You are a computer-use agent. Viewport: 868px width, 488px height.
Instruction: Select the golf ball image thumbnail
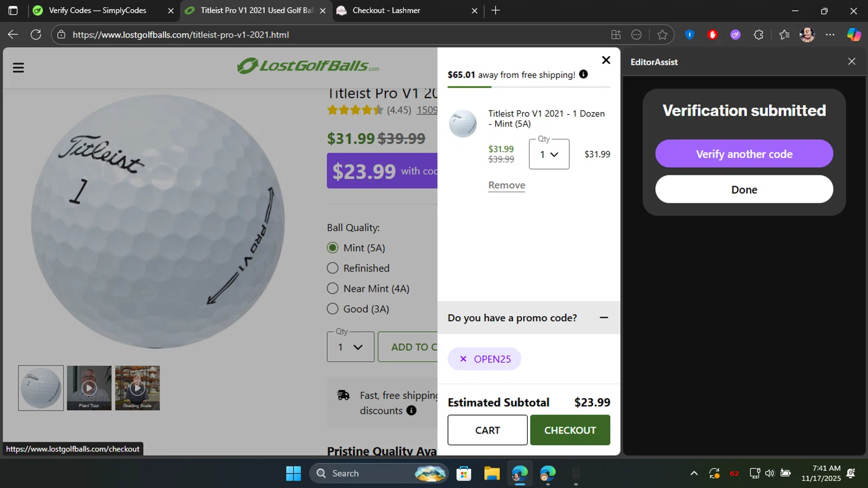[x=41, y=388]
